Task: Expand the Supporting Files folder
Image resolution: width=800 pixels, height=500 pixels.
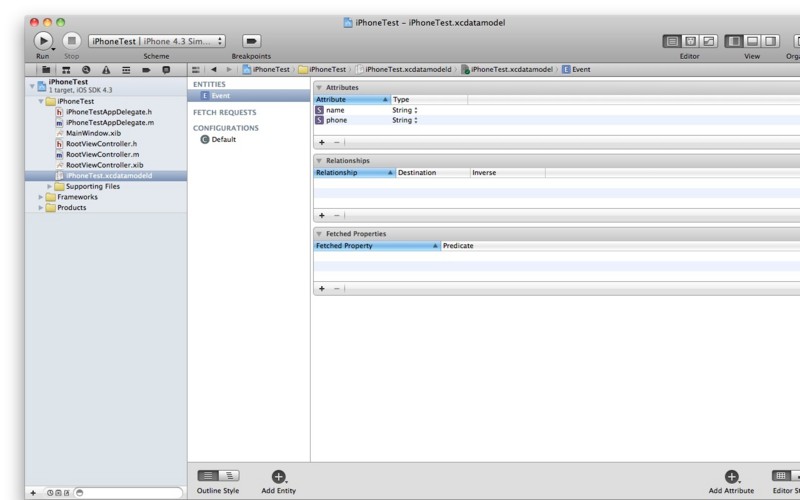Action: (x=49, y=187)
